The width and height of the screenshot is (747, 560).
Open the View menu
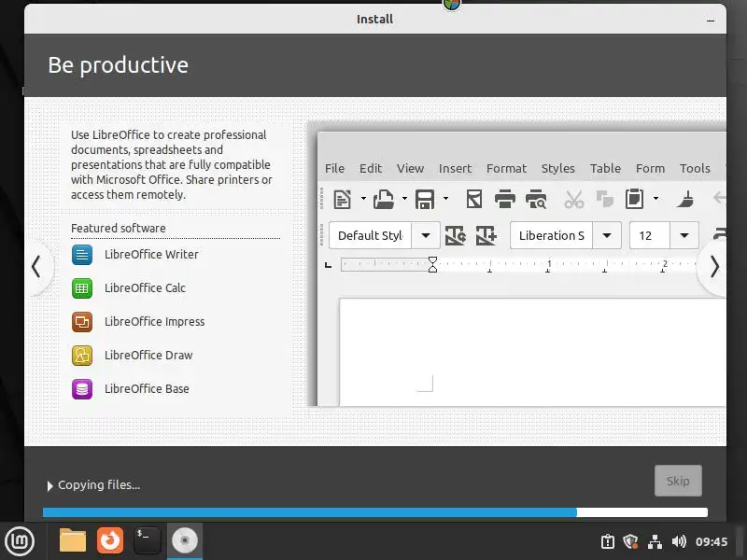410,169
